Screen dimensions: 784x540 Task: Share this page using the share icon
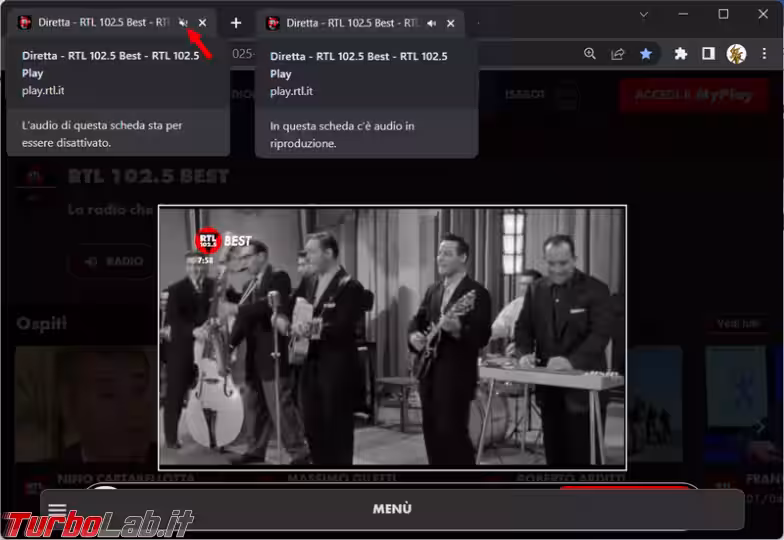click(x=618, y=54)
